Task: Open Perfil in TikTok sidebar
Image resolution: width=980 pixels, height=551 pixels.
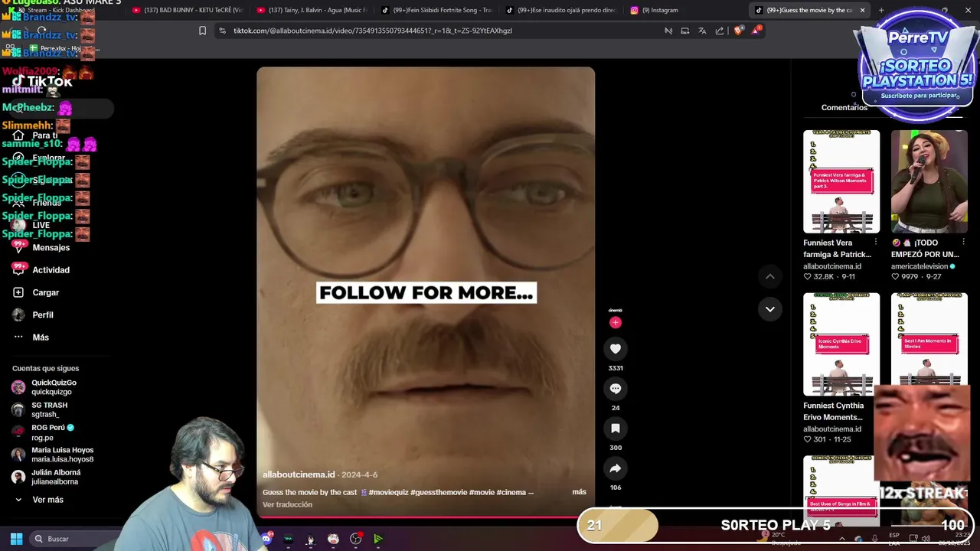Action: (43, 315)
